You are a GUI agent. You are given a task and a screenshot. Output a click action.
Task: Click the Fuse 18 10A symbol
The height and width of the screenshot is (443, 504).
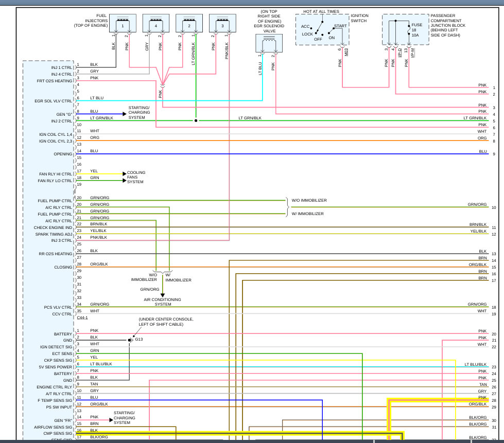point(409,30)
